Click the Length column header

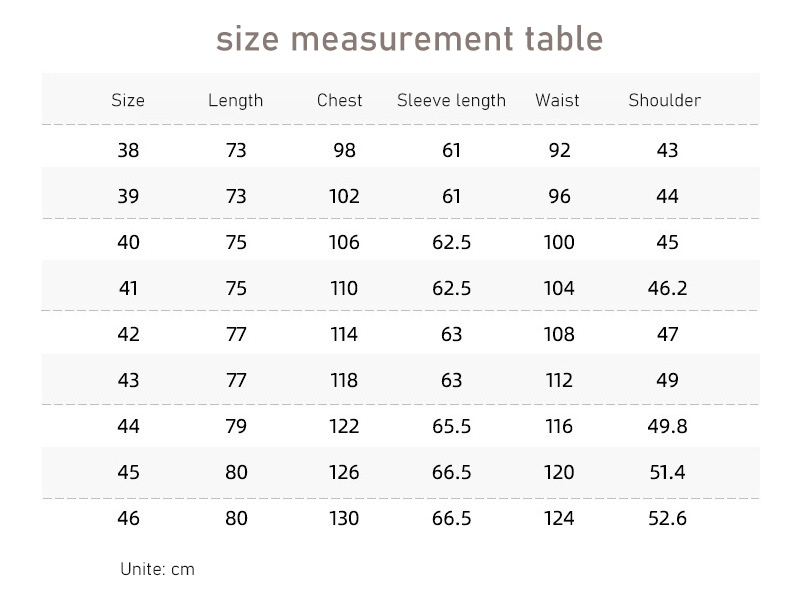tap(235, 100)
